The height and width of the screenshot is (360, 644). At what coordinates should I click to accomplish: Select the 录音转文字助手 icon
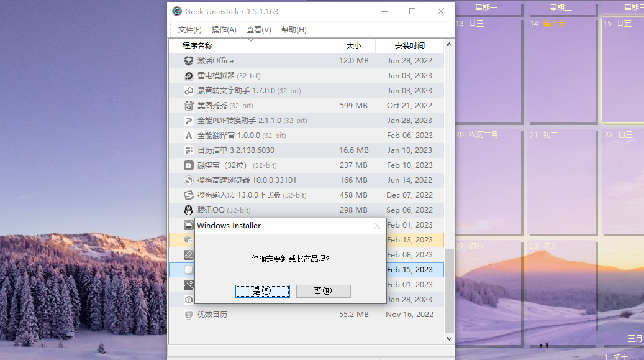pos(188,90)
